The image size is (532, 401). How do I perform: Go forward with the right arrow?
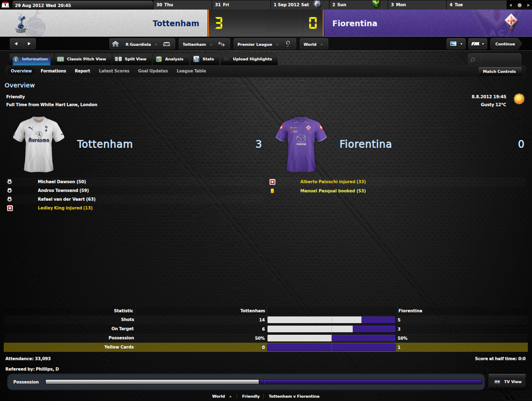click(x=29, y=44)
